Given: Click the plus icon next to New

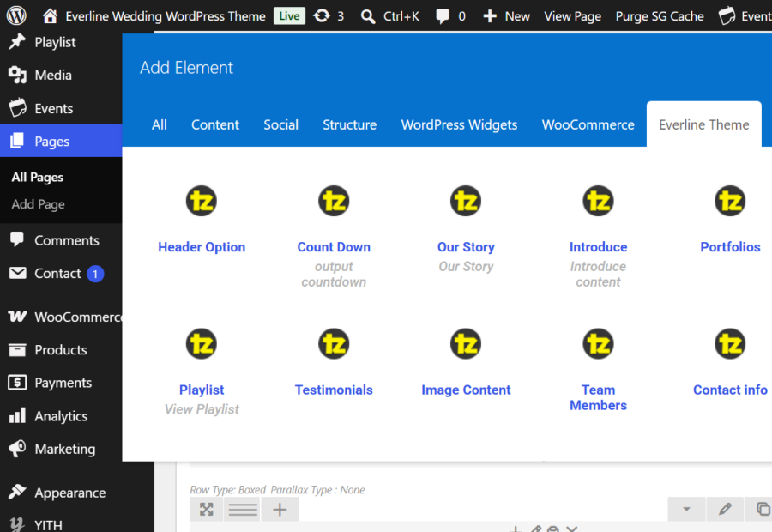Looking at the screenshot, I should pos(490,16).
